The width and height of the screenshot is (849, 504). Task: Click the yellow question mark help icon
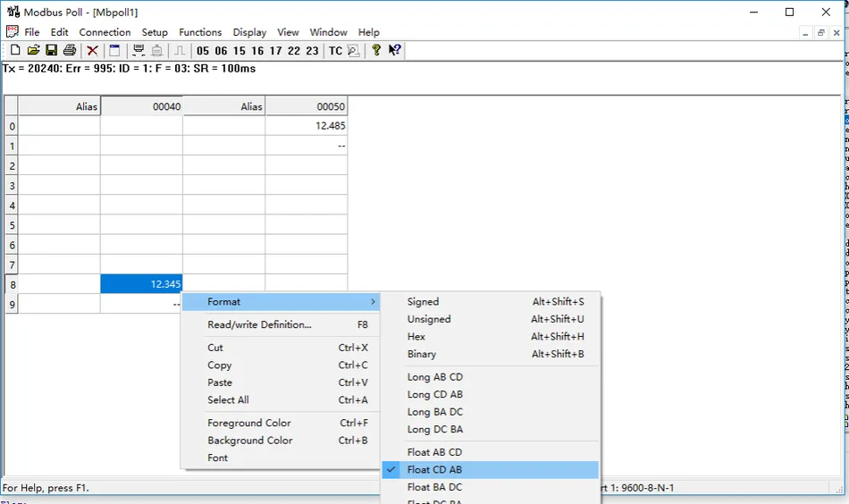(376, 51)
